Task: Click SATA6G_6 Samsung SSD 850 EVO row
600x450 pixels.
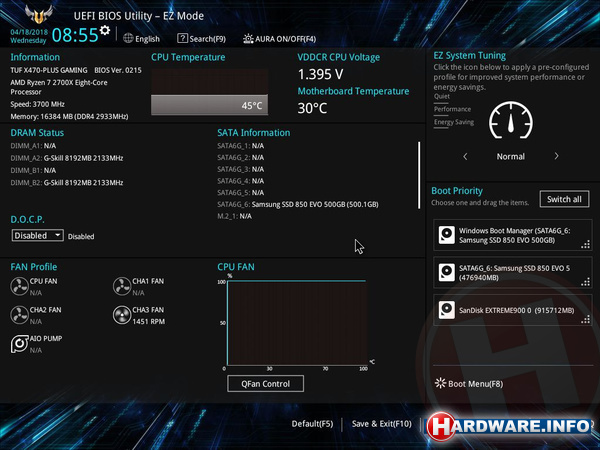Action: (x=298, y=204)
